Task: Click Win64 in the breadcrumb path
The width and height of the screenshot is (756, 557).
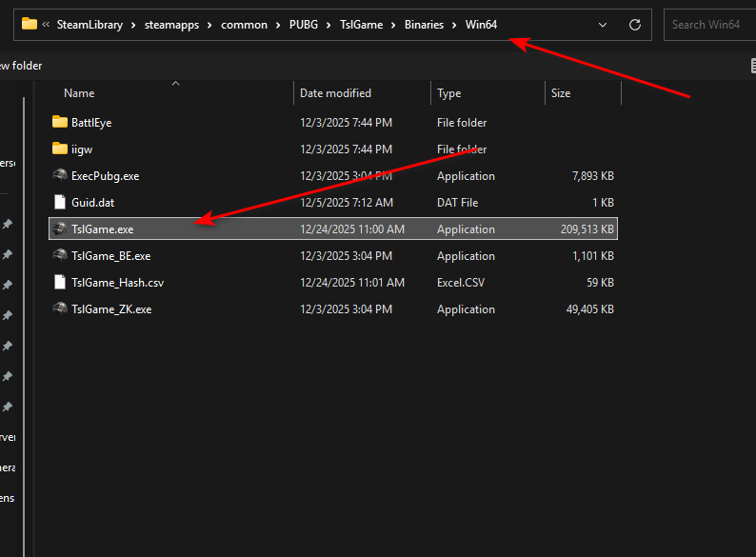Action: coord(481,25)
